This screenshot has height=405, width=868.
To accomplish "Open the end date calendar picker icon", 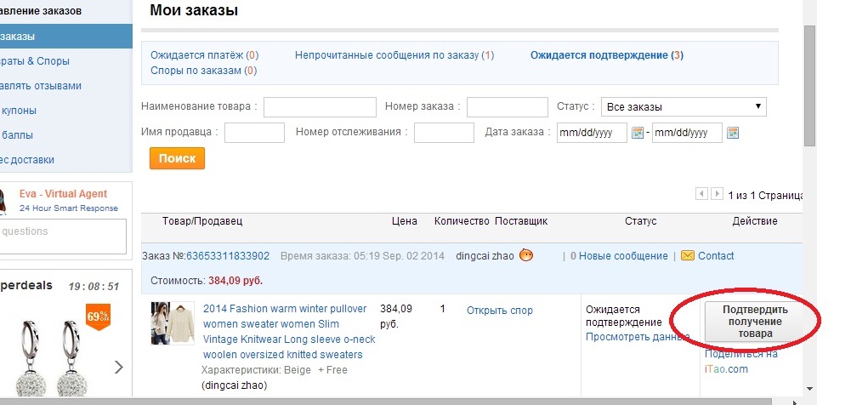I will pyautogui.click(x=733, y=133).
